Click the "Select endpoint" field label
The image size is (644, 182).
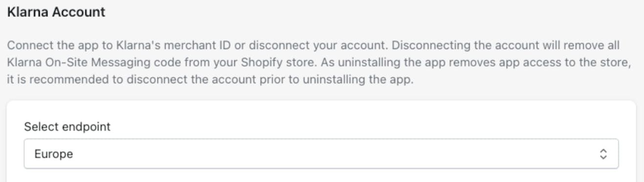click(x=67, y=127)
